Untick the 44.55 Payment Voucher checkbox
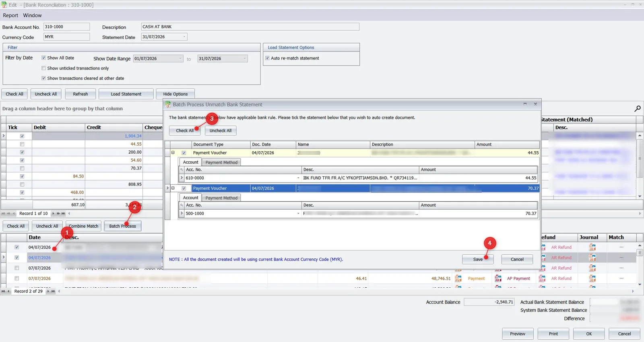644x342 pixels. point(184,153)
